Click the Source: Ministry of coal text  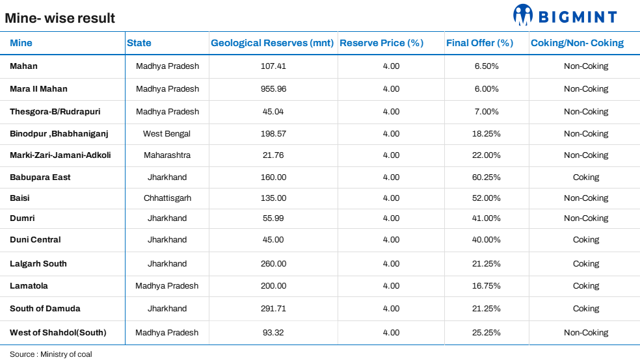(x=51, y=354)
